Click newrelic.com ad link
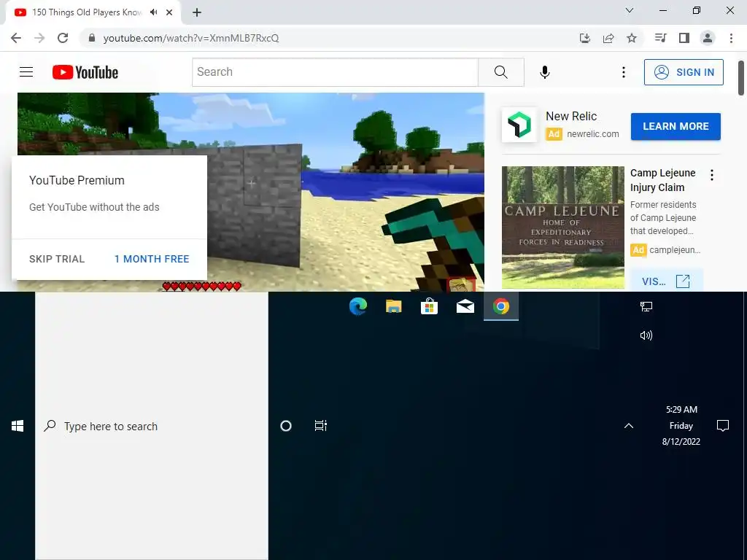The width and height of the screenshot is (747, 560). 592,134
